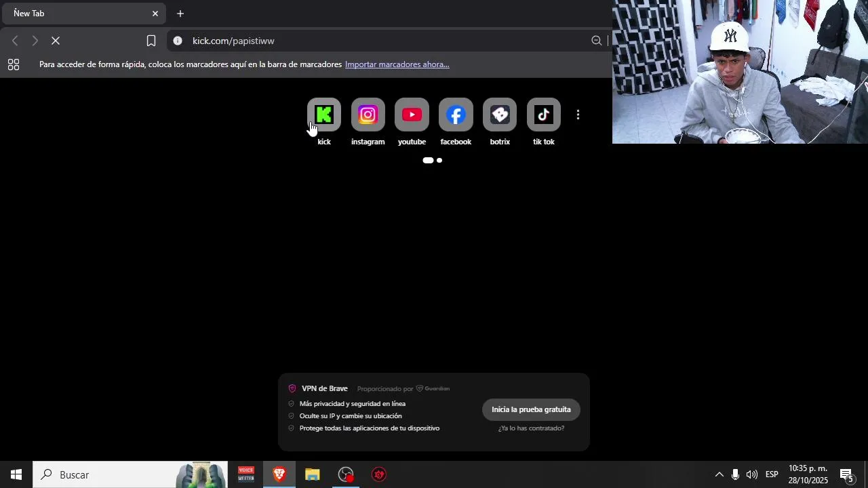Image resolution: width=868 pixels, height=488 pixels.
Task: Click the microphone tray icon
Action: point(736,474)
